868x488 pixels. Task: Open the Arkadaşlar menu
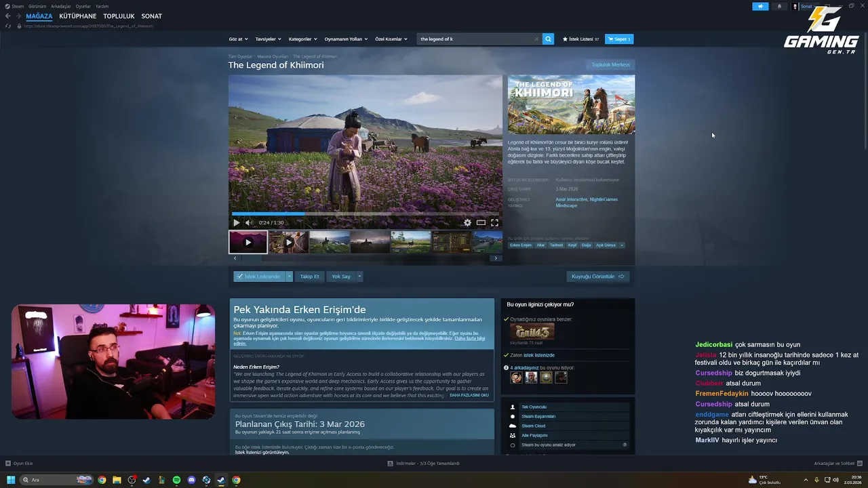(x=61, y=6)
